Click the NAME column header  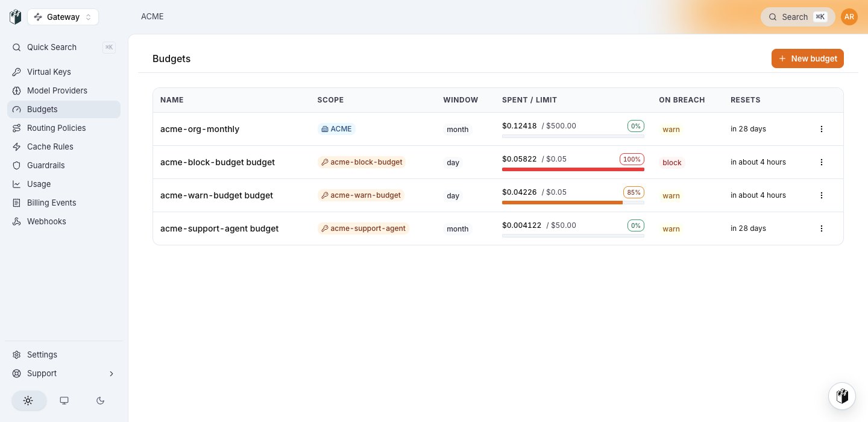pos(172,100)
